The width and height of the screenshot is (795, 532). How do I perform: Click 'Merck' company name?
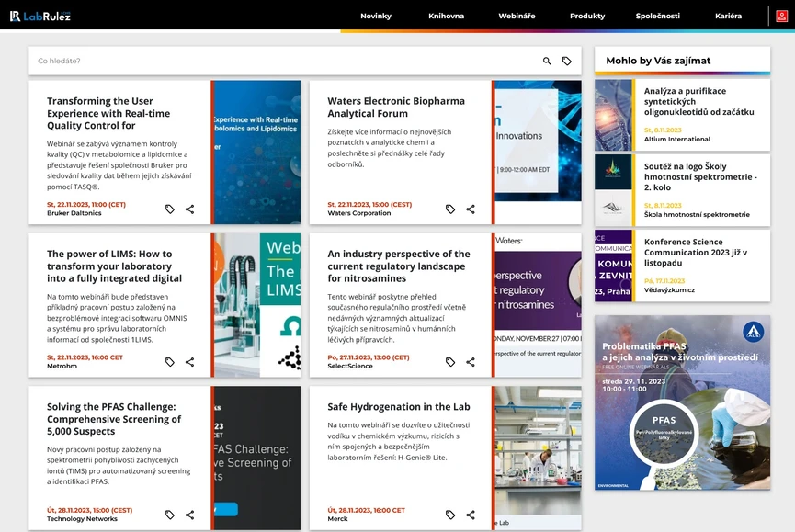(x=337, y=519)
